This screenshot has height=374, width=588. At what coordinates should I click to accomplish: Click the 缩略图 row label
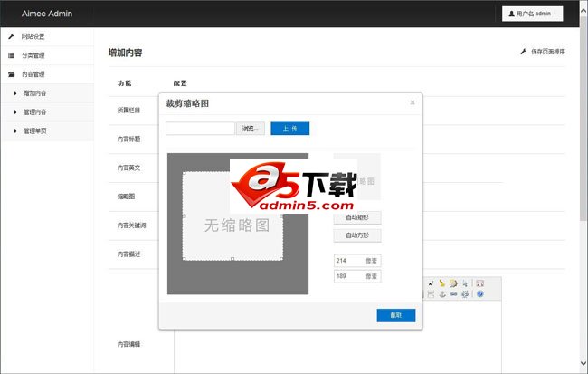coord(126,197)
